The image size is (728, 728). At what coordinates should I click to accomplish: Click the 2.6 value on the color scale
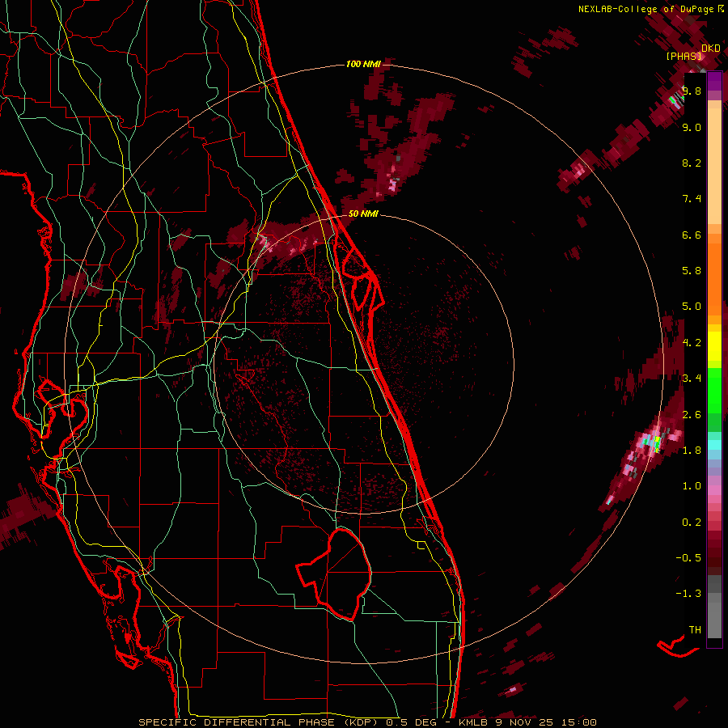(x=692, y=415)
